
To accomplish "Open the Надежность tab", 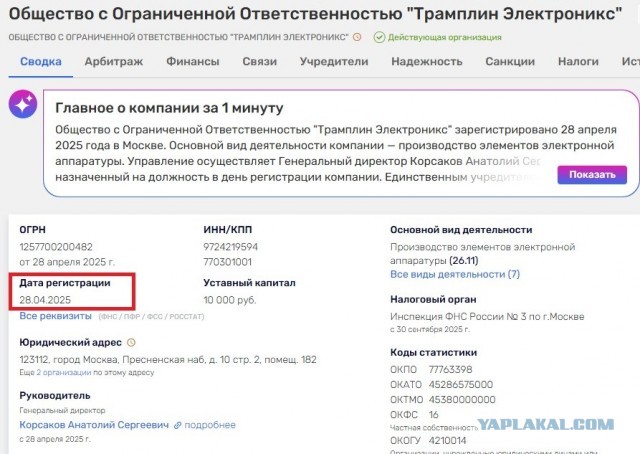I will click(427, 62).
